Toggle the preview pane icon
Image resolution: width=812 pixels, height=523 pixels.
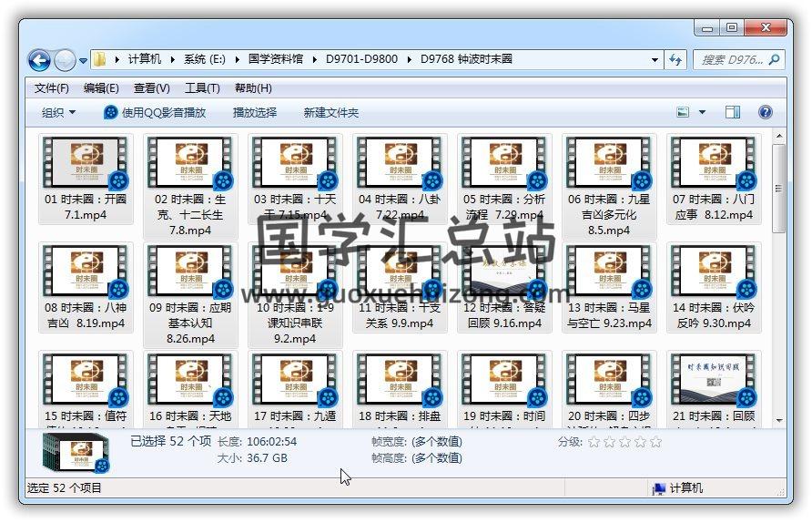732,112
